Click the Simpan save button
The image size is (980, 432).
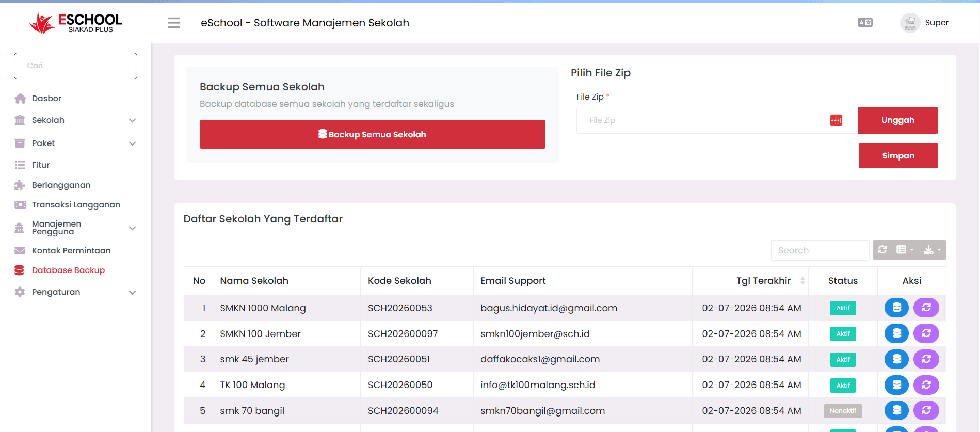click(x=898, y=155)
